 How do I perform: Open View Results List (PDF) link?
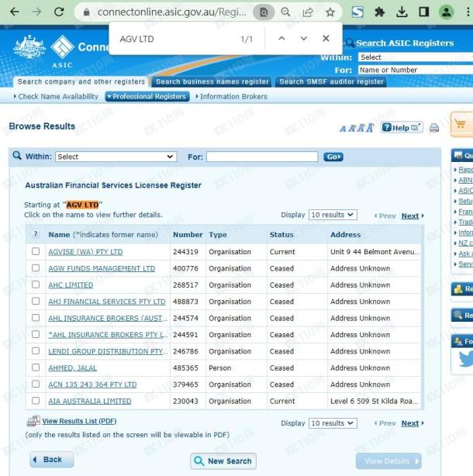[x=79, y=421]
